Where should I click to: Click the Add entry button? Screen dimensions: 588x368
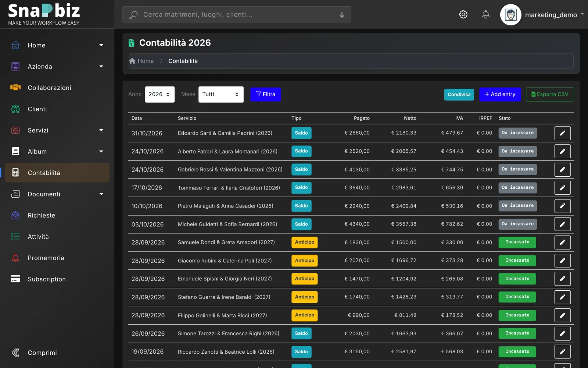point(500,94)
